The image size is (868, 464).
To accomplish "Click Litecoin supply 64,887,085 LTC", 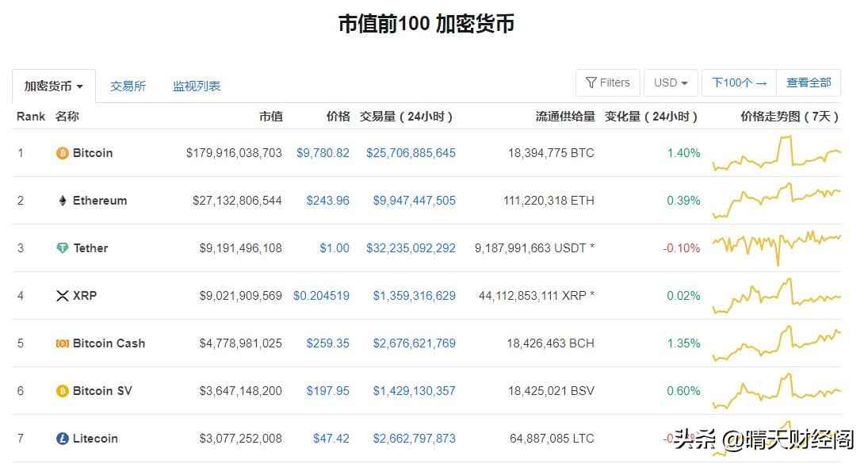I will [x=552, y=439].
